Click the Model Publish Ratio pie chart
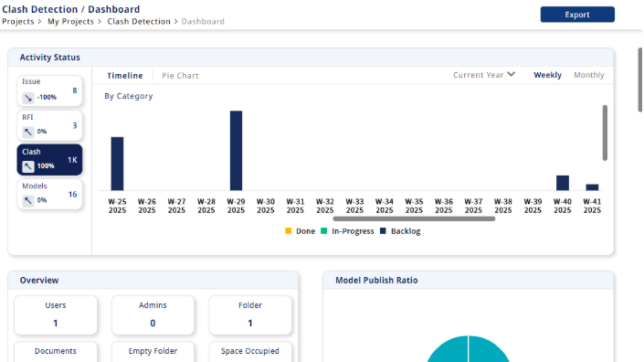The height and width of the screenshot is (362, 644). [x=469, y=349]
